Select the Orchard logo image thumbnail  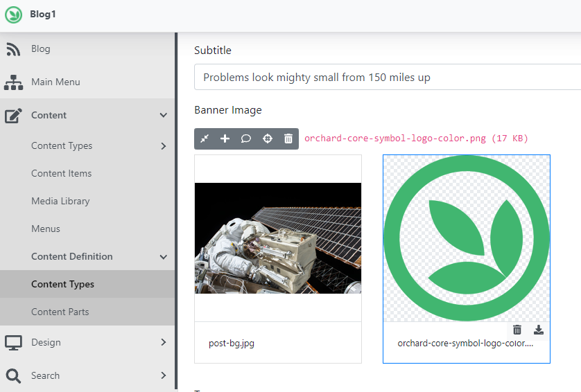click(467, 238)
